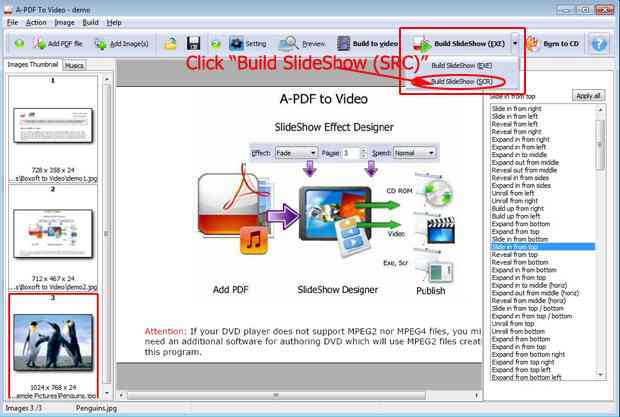Select 'Build up from right' effect
620x417 pixels.
(517, 208)
